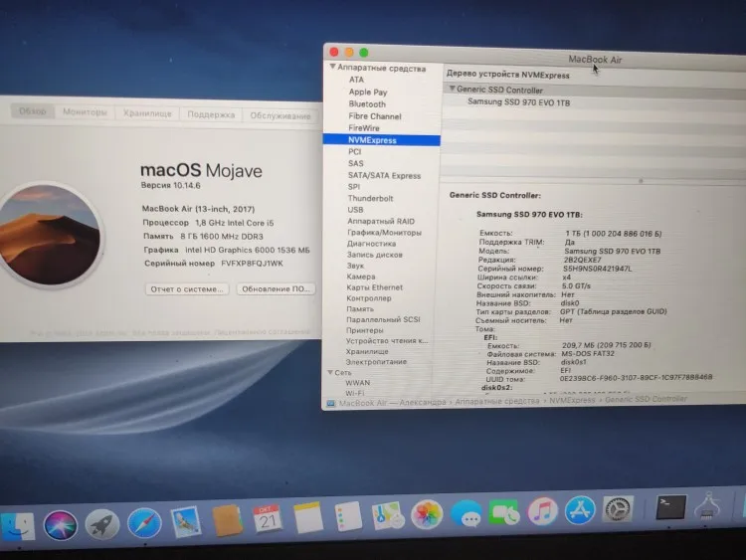This screenshot has width=746, height=560.
Task: Select ATA in hardware sidebar
Action: pos(356,80)
